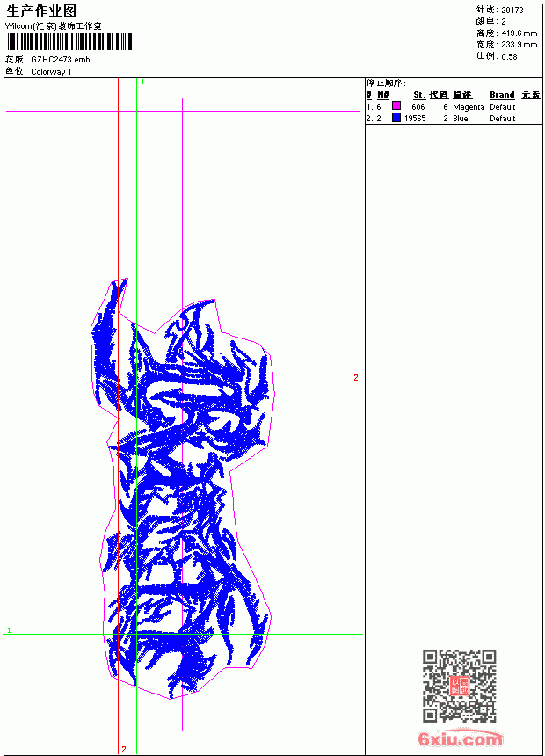This screenshot has width=545, height=756.
Task: Click the Brand column header
Action: pyautogui.click(x=502, y=95)
